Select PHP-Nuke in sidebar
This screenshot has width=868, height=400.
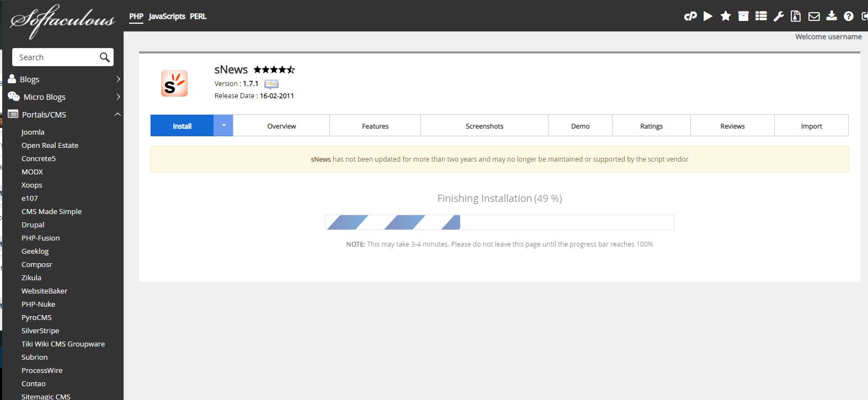point(39,304)
